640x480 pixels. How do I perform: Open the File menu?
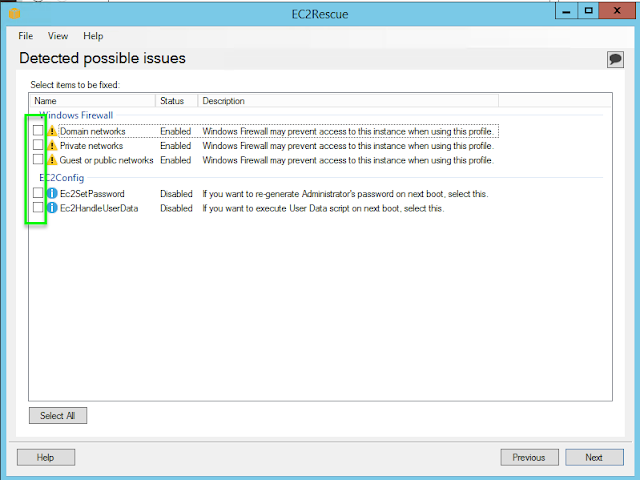tap(25, 36)
